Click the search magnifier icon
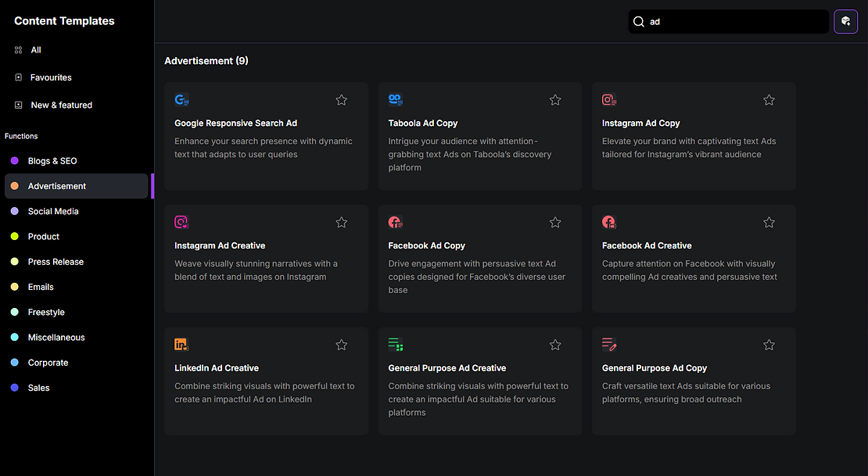 click(639, 22)
